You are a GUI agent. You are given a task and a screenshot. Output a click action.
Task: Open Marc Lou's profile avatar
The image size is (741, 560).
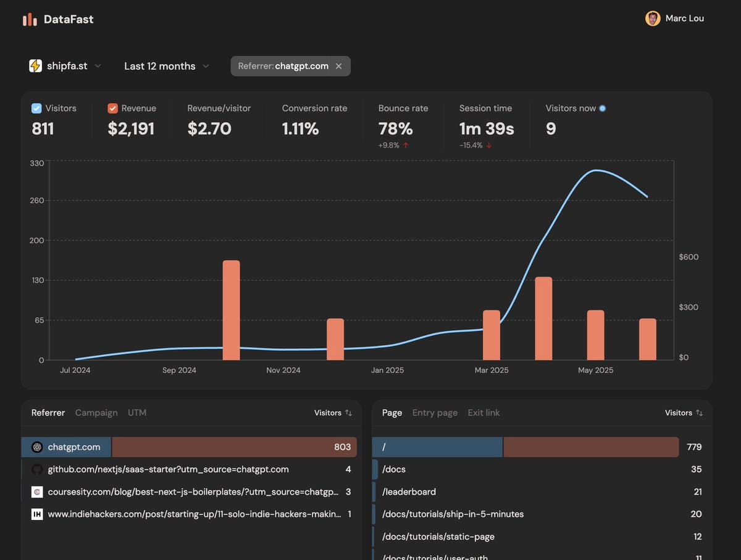pos(653,19)
